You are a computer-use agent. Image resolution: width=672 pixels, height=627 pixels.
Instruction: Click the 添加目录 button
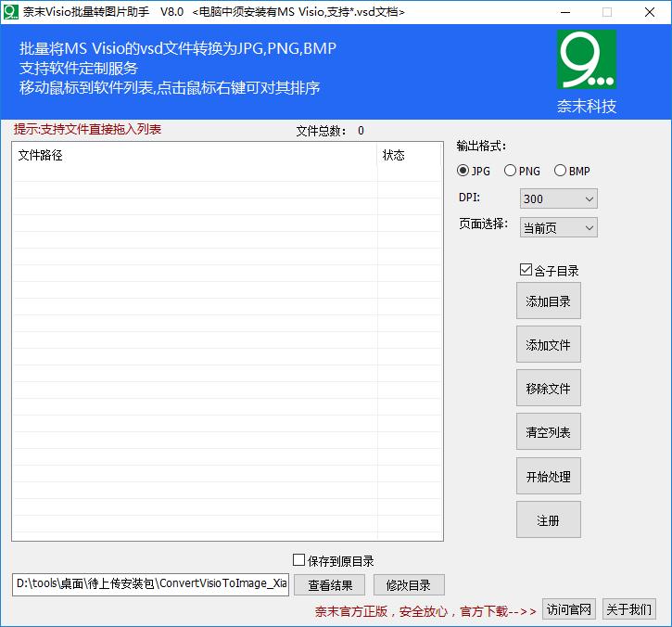coord(548,301)
